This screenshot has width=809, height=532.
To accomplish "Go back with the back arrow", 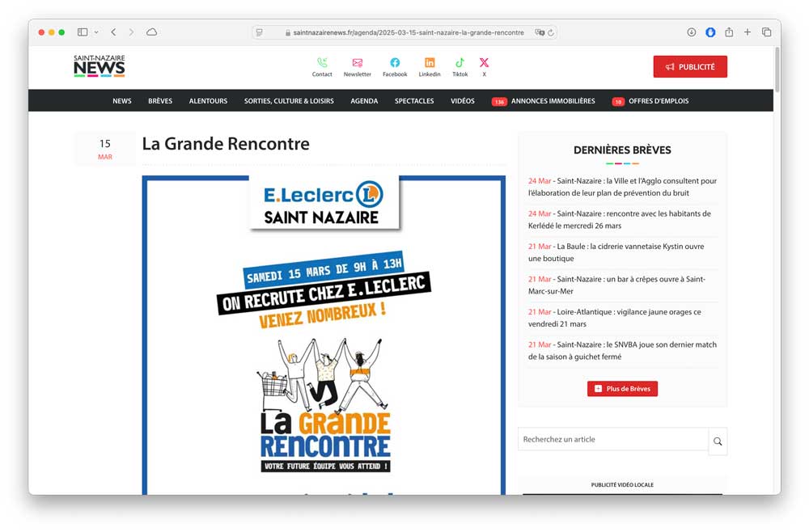I will [x=113, y=32].
